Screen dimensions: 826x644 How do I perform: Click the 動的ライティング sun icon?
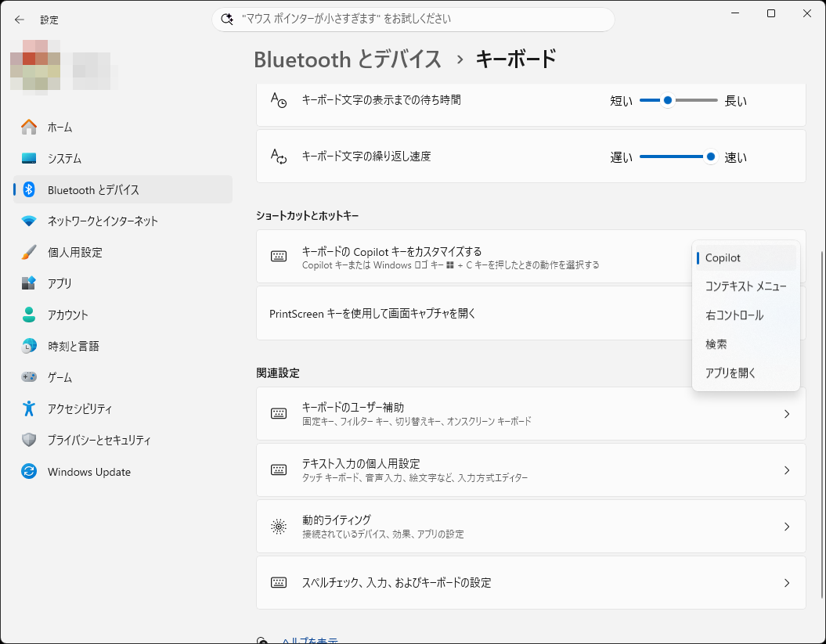pyautogui.click(x=279, y=527)
